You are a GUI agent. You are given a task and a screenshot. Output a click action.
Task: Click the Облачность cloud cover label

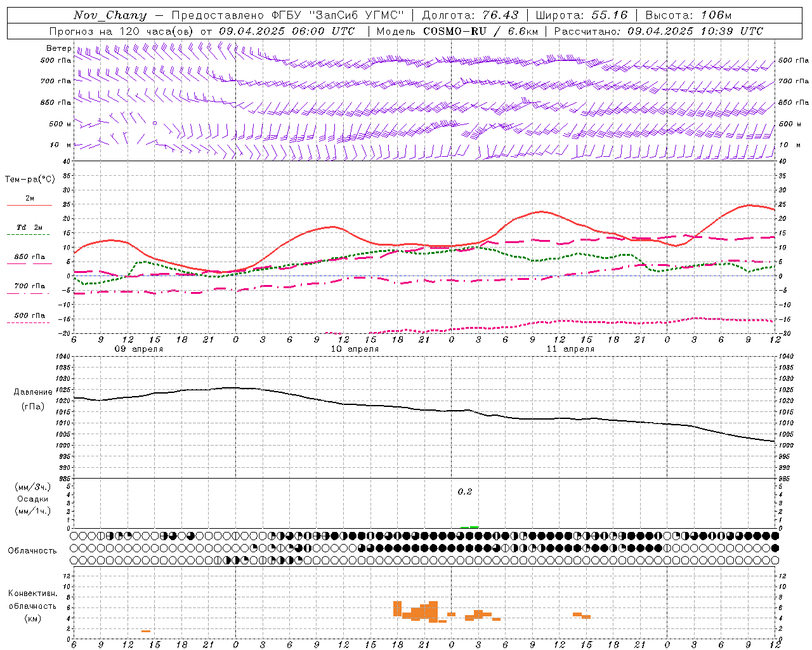(32, 550)
